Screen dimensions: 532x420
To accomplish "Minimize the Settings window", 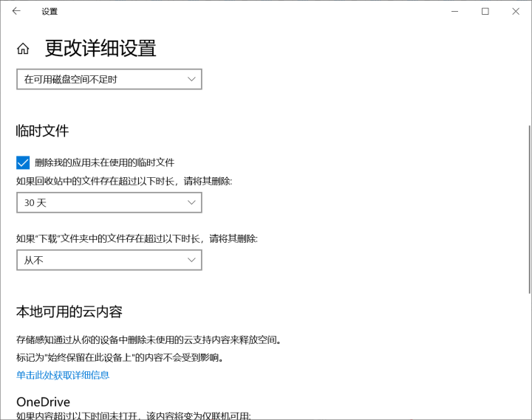I will tap(451, 11).
